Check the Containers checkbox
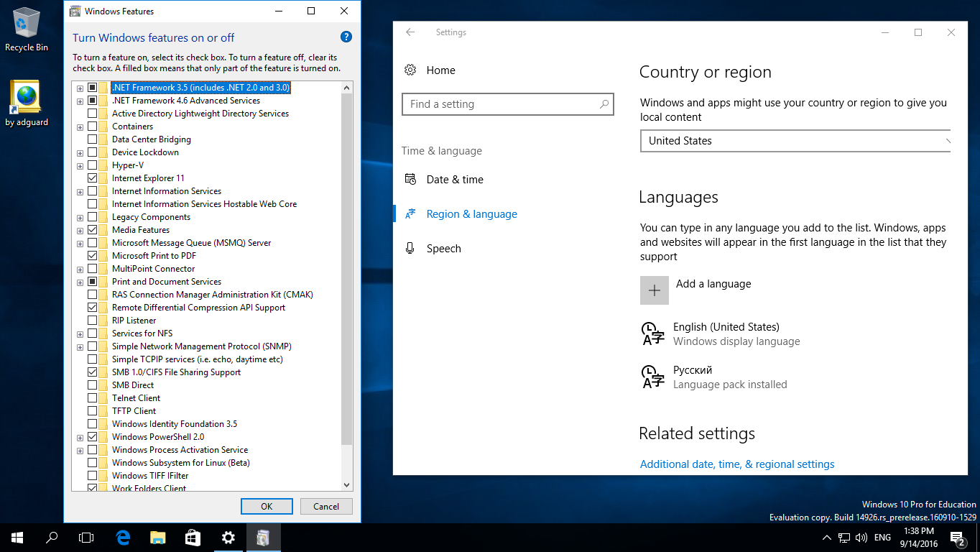The image size is (980, 552). [93, 126]
